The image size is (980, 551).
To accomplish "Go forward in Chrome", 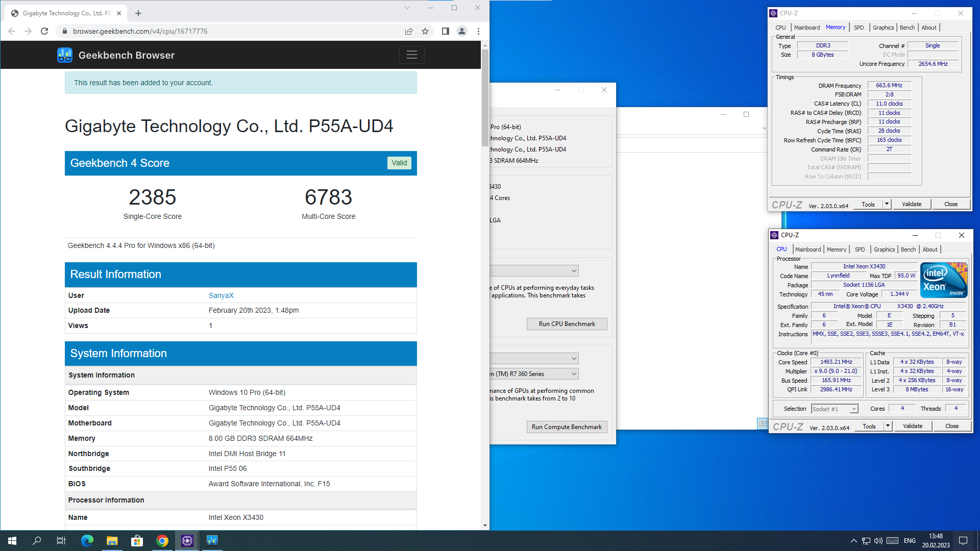I will [28, 31].
